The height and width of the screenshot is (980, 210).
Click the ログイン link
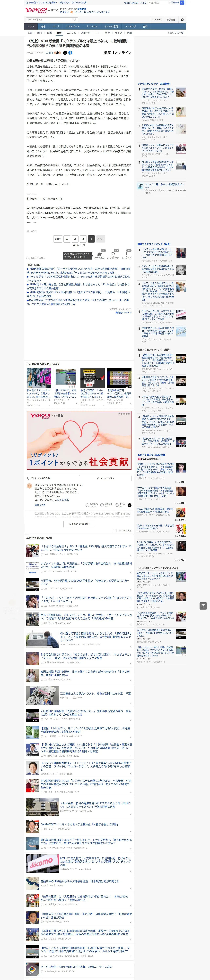point(64,12)
